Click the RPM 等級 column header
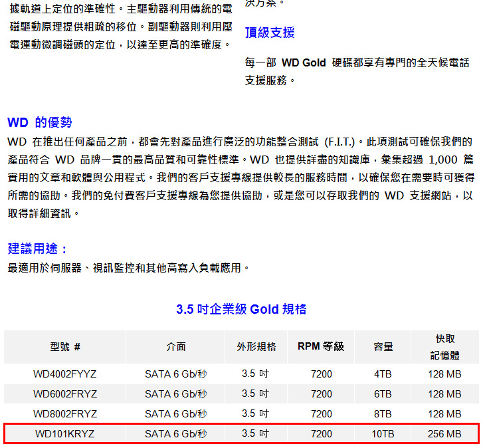The image size is (483, 448). 321,346
